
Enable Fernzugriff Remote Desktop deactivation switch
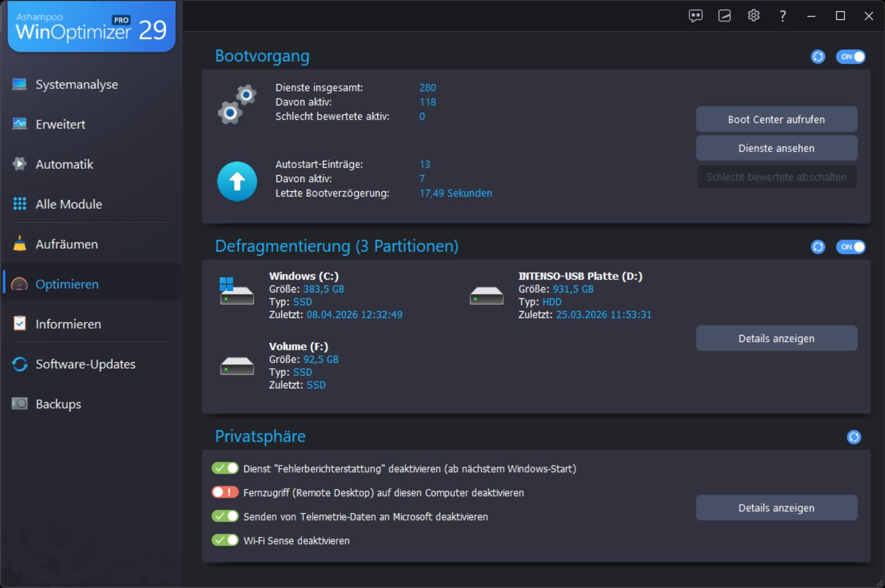(x=225, y=492)
